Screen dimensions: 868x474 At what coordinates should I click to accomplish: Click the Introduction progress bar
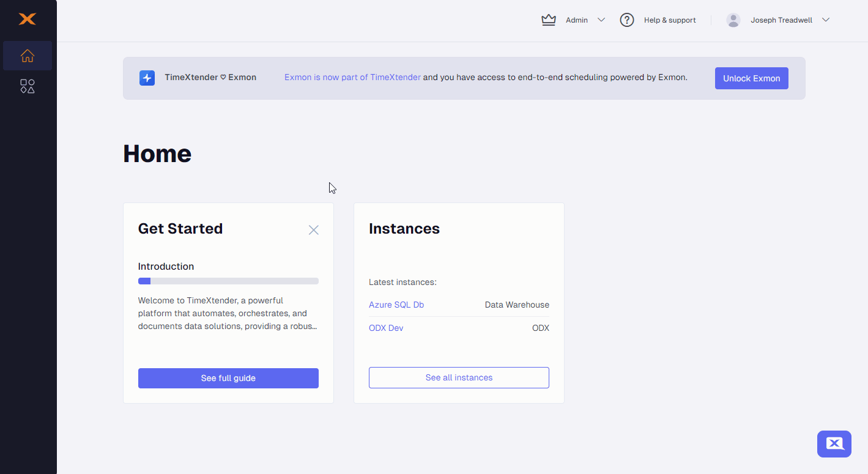[x=228, y=281]
